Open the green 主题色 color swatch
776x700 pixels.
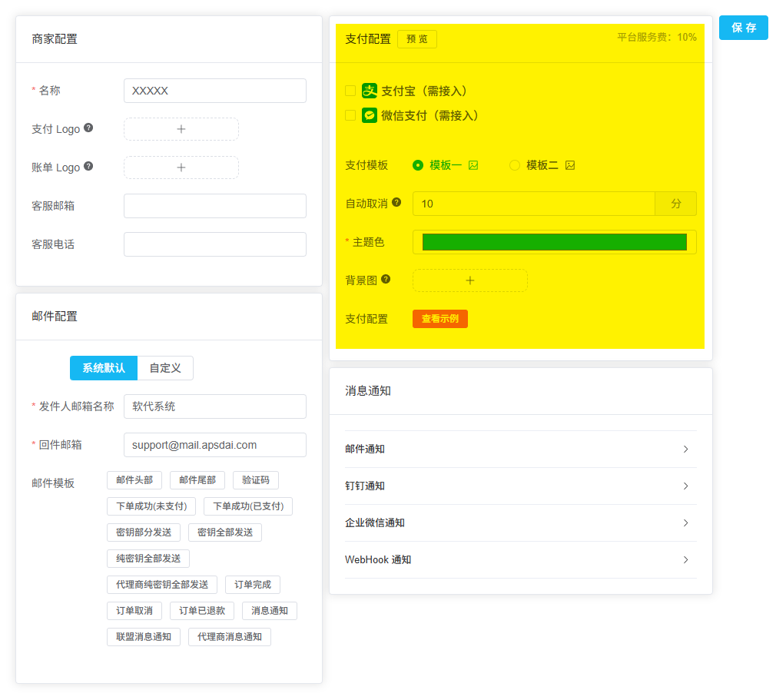point(554,241)
